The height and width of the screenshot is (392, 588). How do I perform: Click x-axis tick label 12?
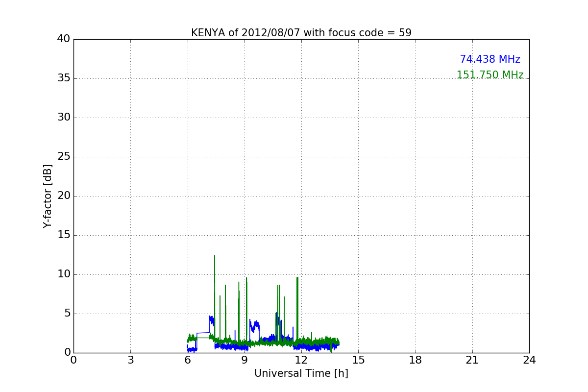click(301, 360)
